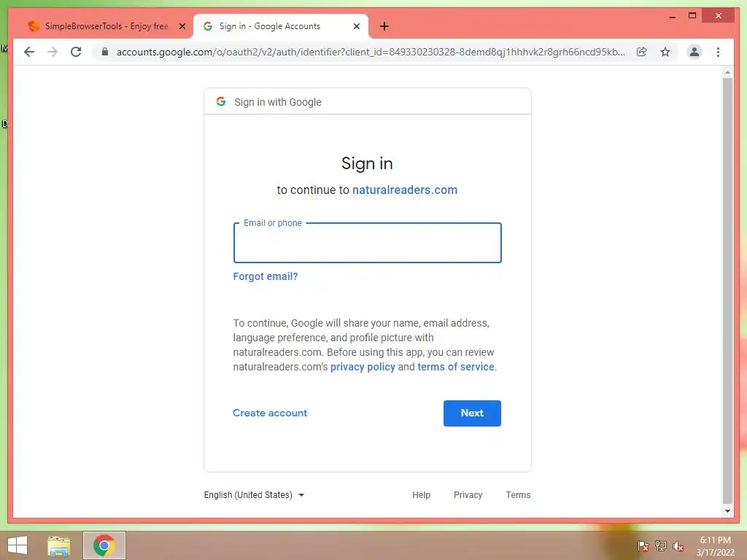Open the privacy policy link

(x=363, y=367)
